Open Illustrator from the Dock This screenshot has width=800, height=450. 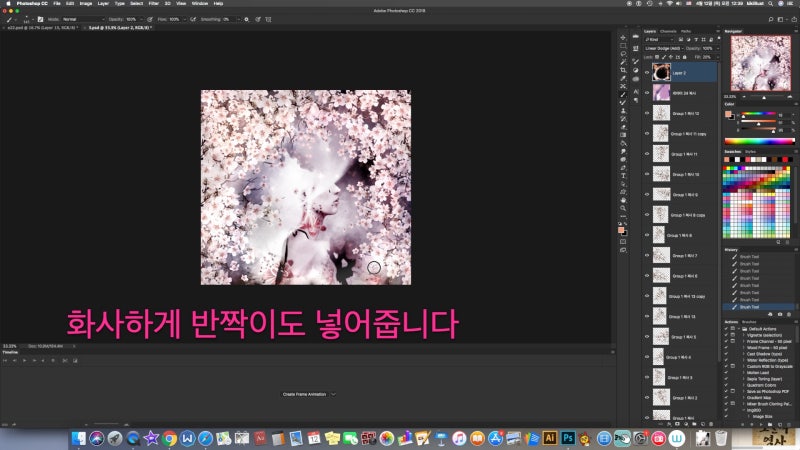(x=549, y=438)
